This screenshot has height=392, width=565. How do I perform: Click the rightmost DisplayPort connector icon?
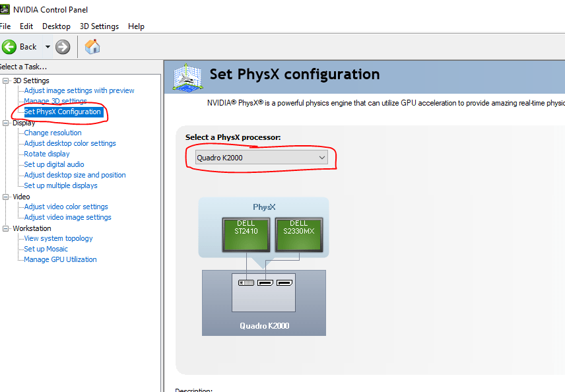284,283
